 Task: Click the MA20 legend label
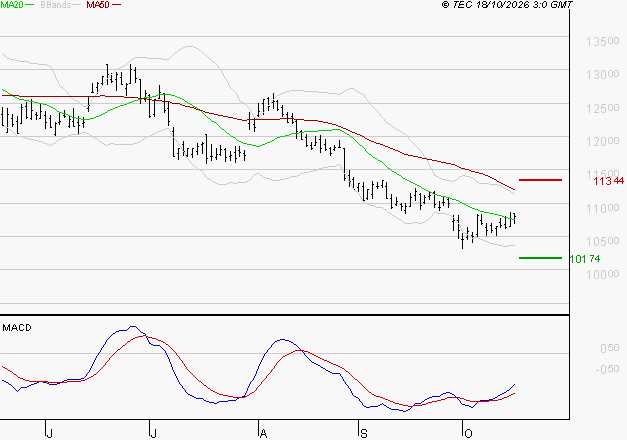(x=12, y=5)
